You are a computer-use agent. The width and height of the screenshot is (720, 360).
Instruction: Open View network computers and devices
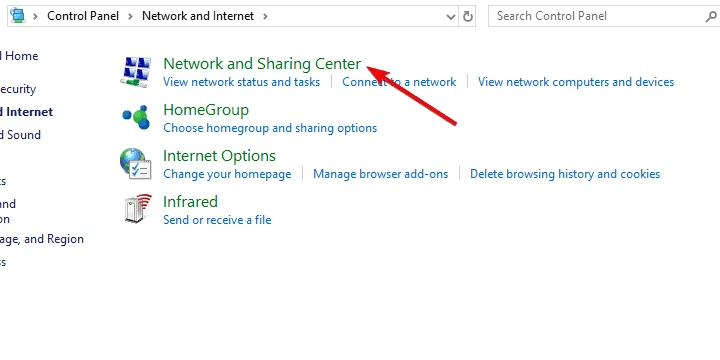pyautogui.click(x=576, y=82)
